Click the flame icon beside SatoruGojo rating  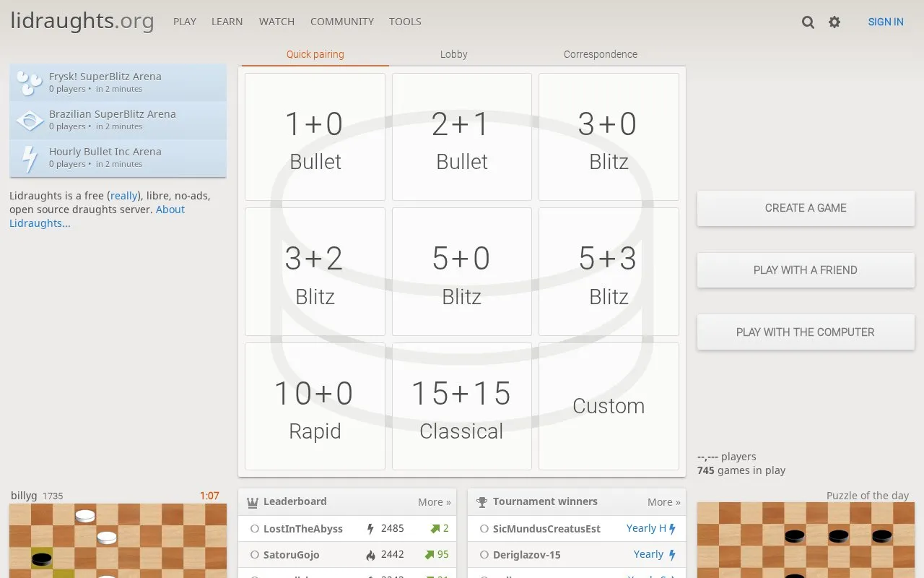click(371, 555)
